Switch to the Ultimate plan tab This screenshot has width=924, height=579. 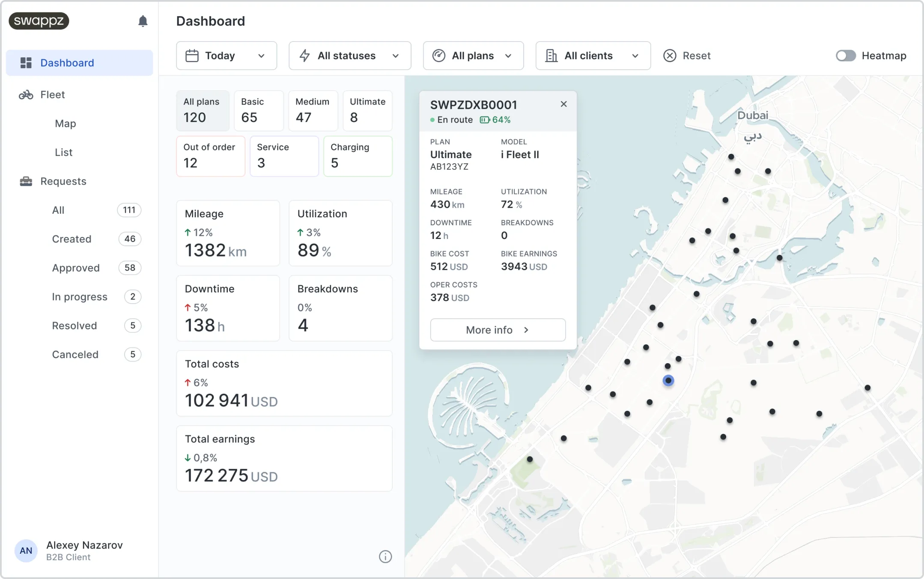(367, 110)
